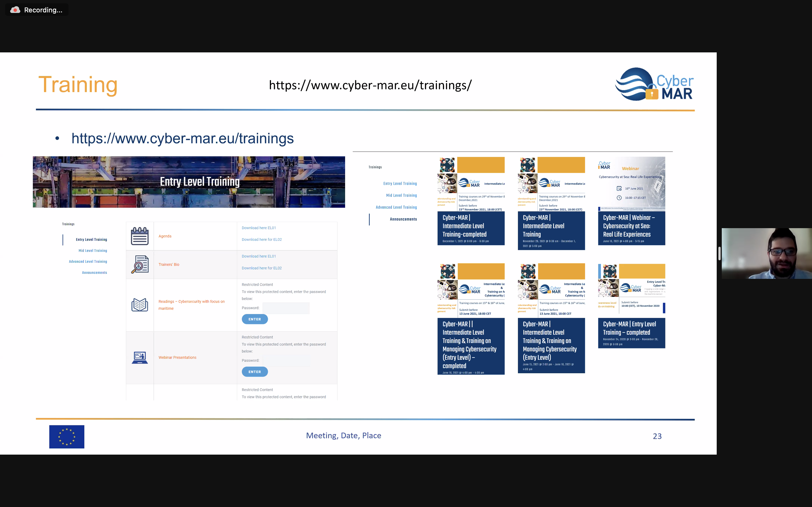This screenshot has width=812, height=507.
Task: Click the open book Readings icon
Action: click(140, 305)
